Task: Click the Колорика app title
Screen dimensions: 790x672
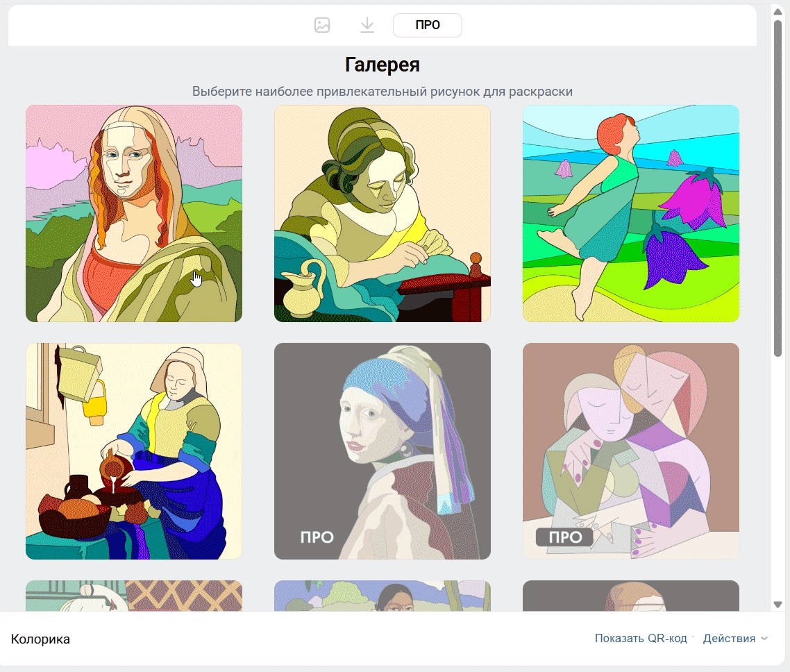Action: 40,639
